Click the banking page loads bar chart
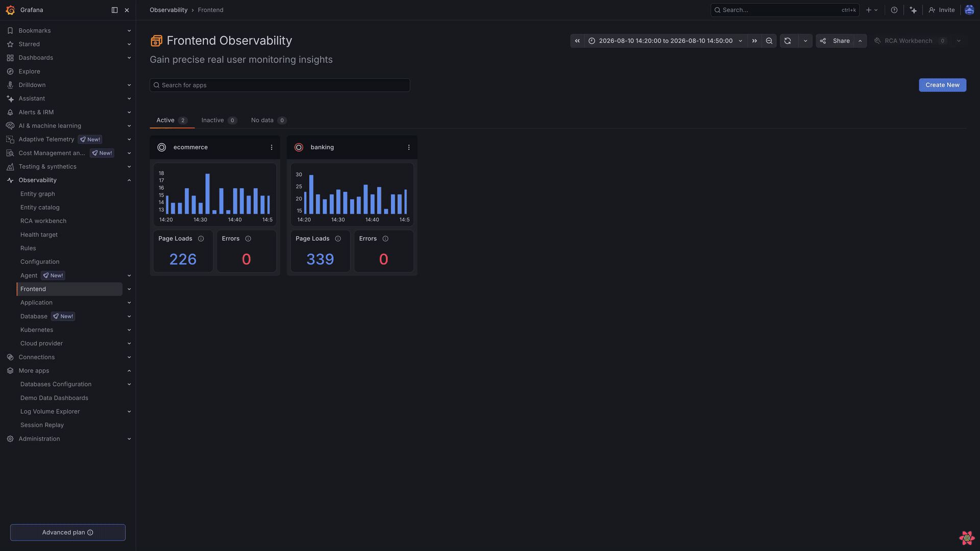 (352, 194)
